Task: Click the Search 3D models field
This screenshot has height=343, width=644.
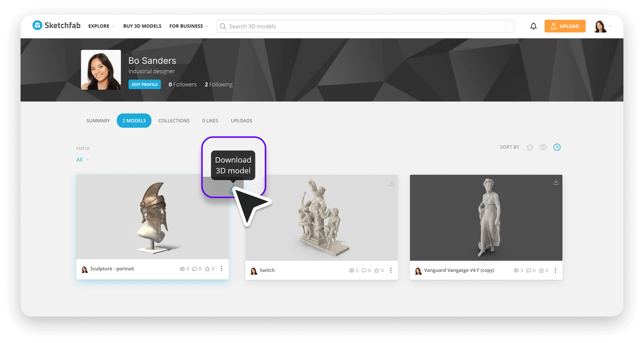Action: 365,26
